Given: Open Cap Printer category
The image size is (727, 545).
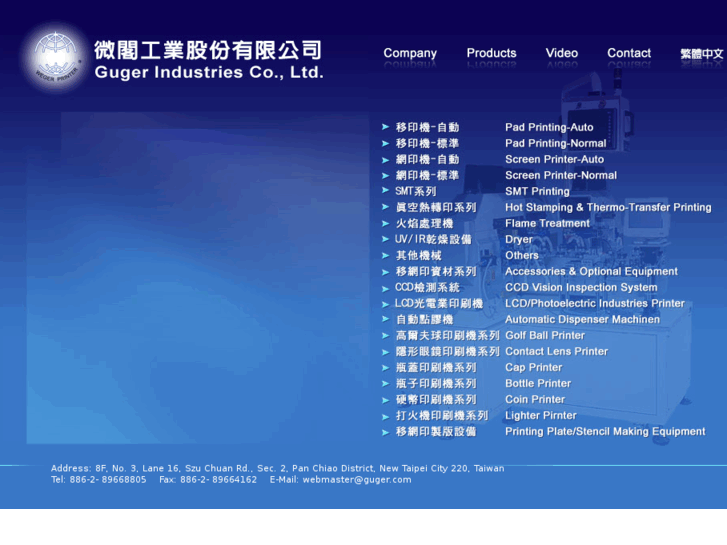Looking at the screenshot, I should coord(533,367).
